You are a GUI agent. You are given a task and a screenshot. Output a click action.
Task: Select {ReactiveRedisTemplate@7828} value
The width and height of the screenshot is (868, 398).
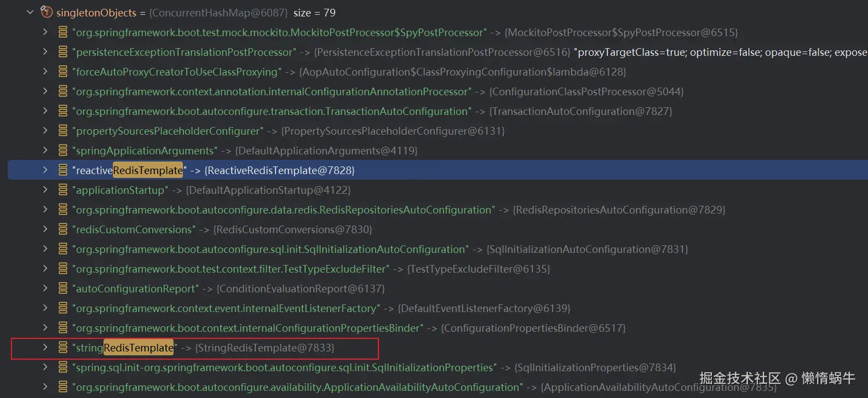pyautogui.click(x=279, y=170)
